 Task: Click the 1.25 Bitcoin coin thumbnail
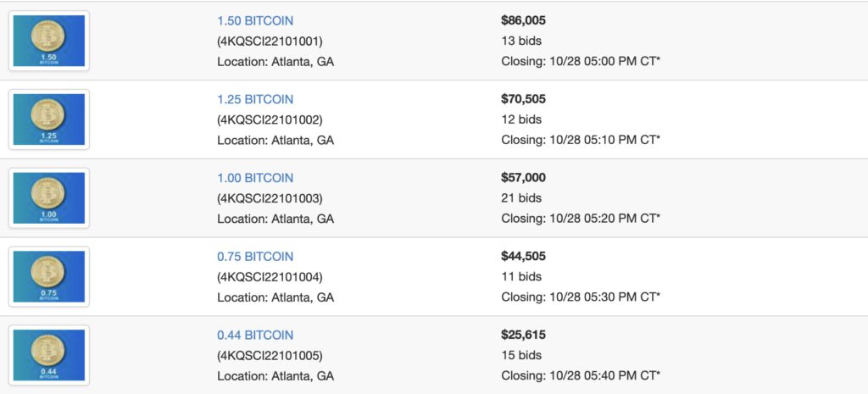(49, 119)
